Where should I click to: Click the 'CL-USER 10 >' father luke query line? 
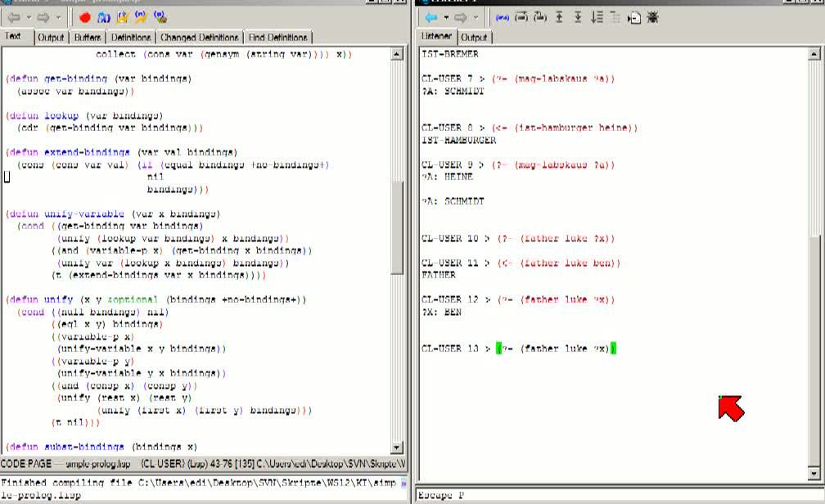[518, 238]
